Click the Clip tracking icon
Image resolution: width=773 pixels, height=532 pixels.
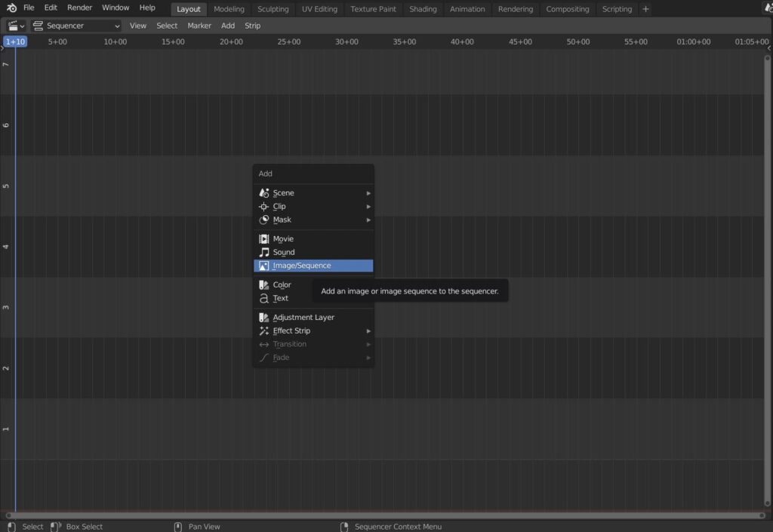click(263, 207)
